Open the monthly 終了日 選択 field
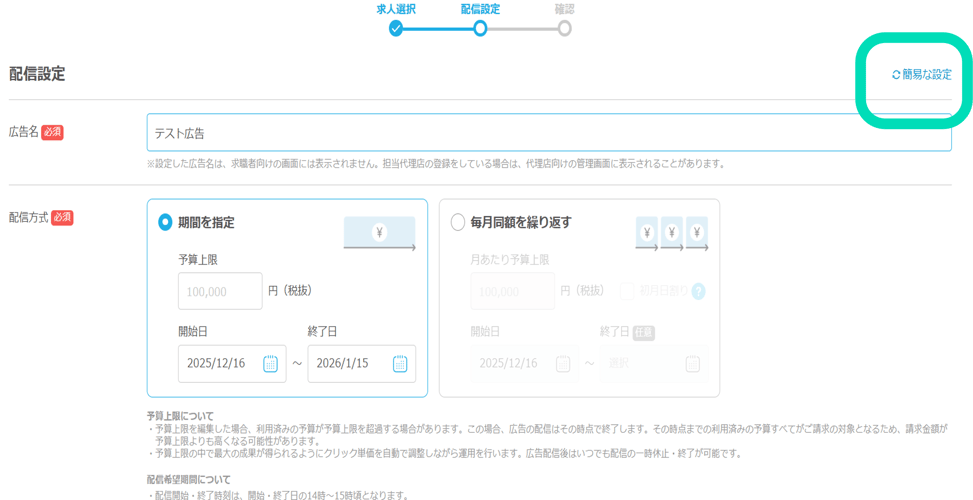 pos(654,364)
